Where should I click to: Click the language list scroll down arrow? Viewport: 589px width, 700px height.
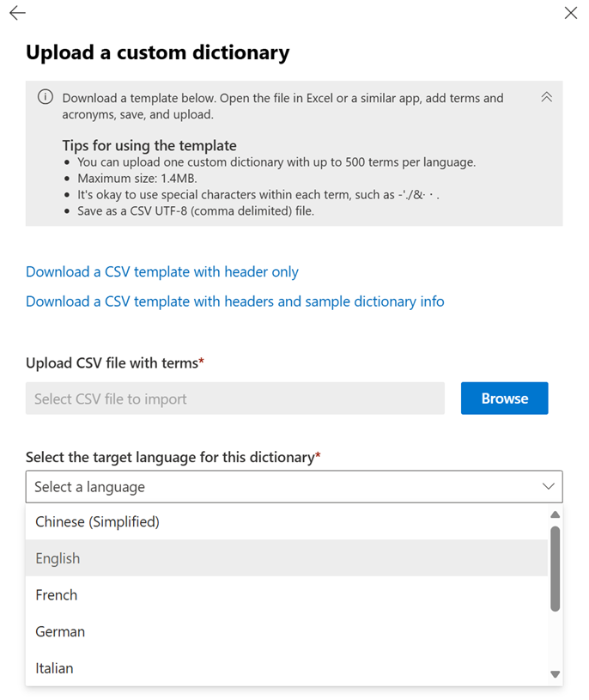click(555, 675)
